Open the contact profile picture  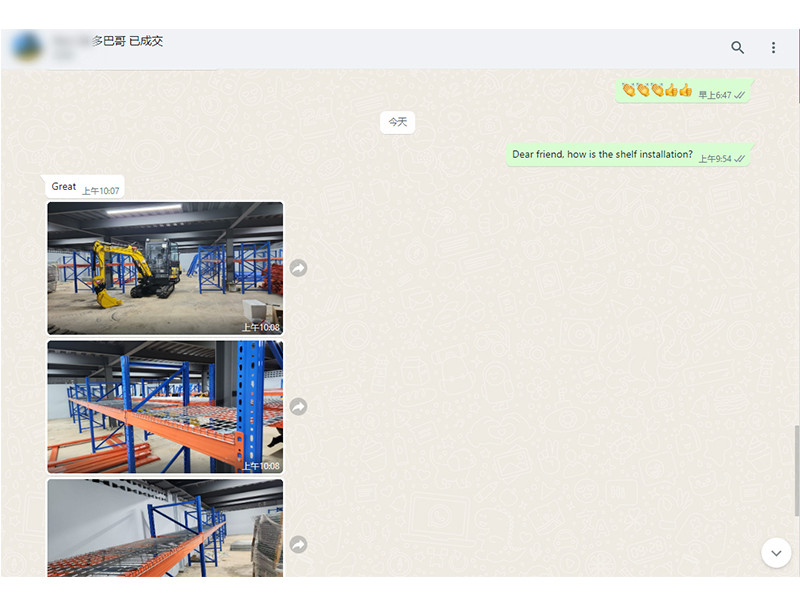[x=27, y=47]
